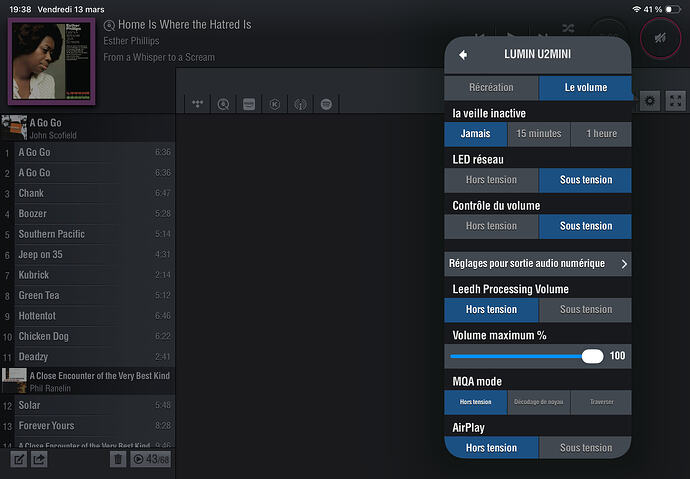This screenshot has height=479, width=690.
Task: Turn AirPlay to Sous tension
Action: (x=585, y=448)
